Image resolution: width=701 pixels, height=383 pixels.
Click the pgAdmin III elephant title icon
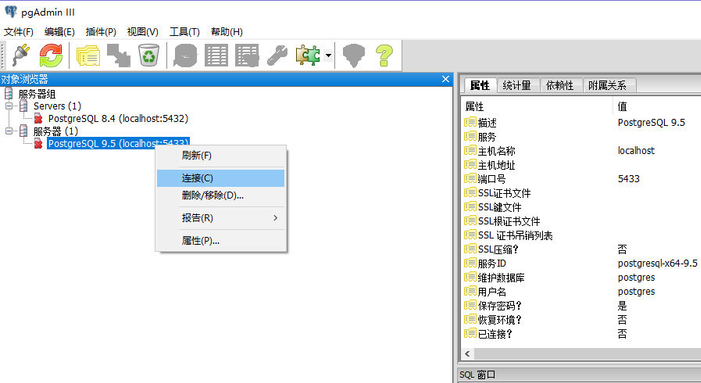tap(11, 12)
